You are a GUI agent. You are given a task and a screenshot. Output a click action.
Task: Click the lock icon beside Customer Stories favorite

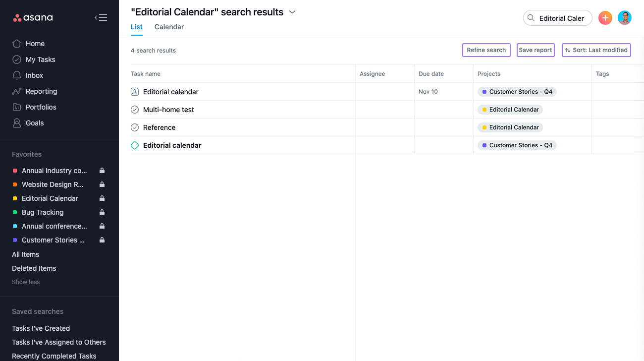[102, 240]
